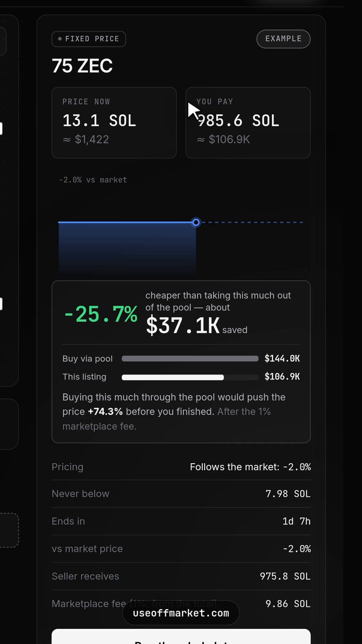This screenshot has height=644, width=362.
Task: Open the useoffmarket.com link pill
Action: pyautogui.click(x=181, y=613)
